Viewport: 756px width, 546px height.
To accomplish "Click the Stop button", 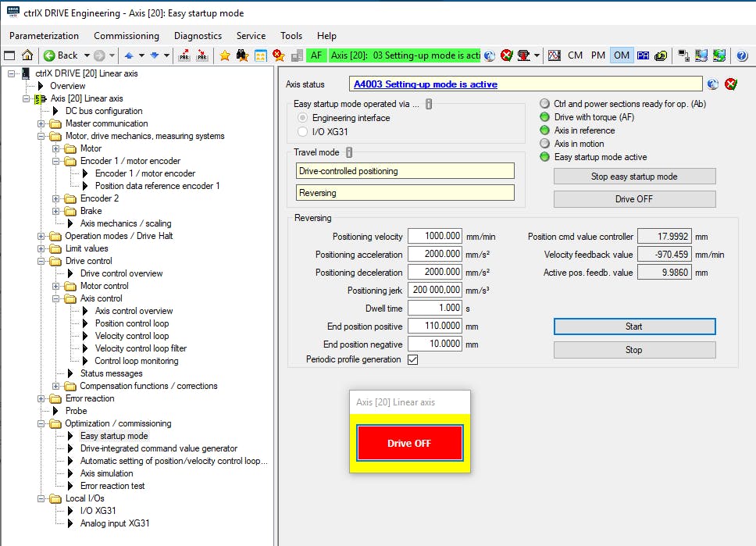I will pos(634,350).
